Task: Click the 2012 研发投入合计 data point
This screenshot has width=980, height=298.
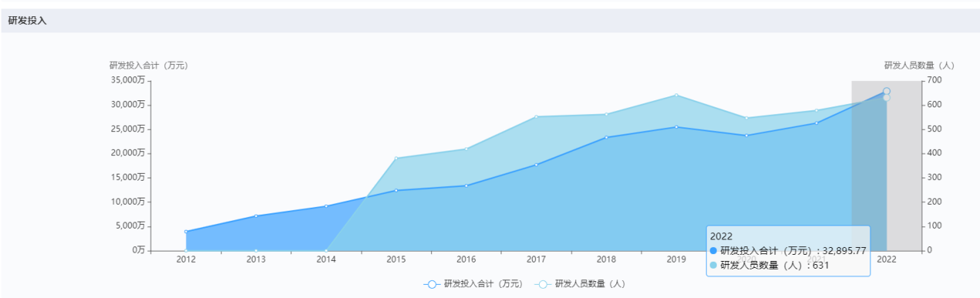Action: tap(186, 232)
